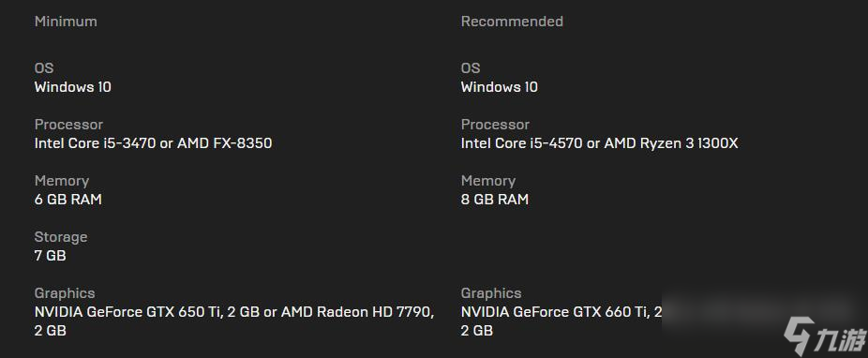
Task: Click the Minimum Graphics label
Action: pyautogui.click(x=65, y=293)
